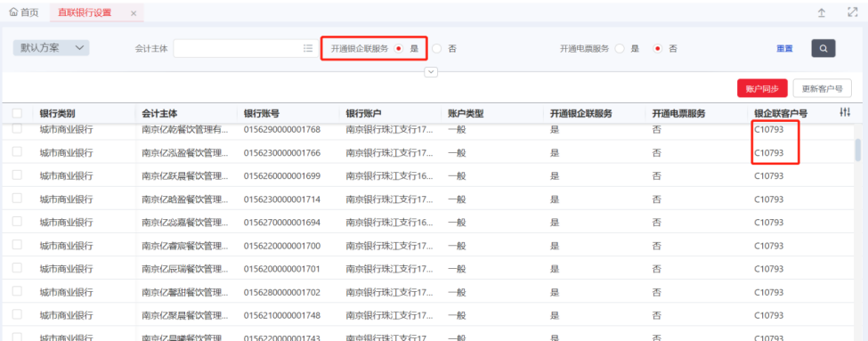
Task: Click the 银企联客户号 column header
Action: click(x=781, y=113)
